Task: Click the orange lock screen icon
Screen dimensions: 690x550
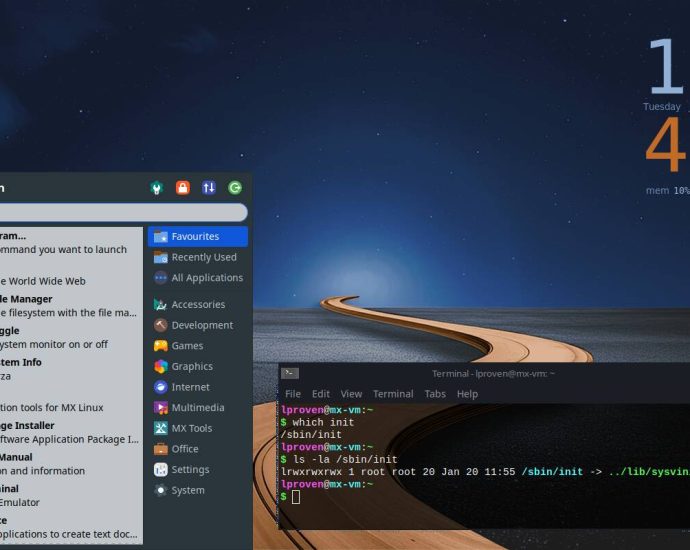Action: click(183, 188)
